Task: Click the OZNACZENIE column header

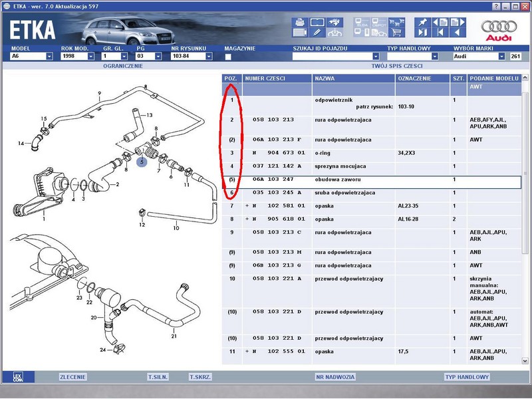Action: coord(422,78)
